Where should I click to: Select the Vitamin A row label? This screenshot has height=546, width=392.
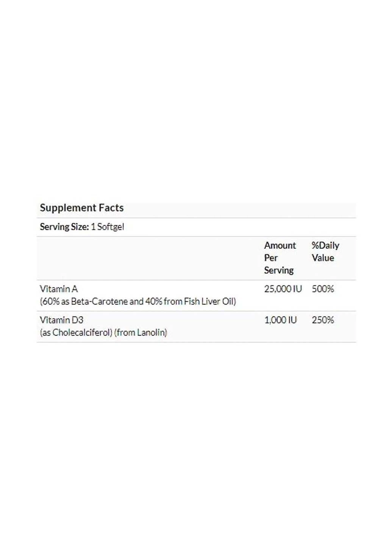[x=59, y=289]
